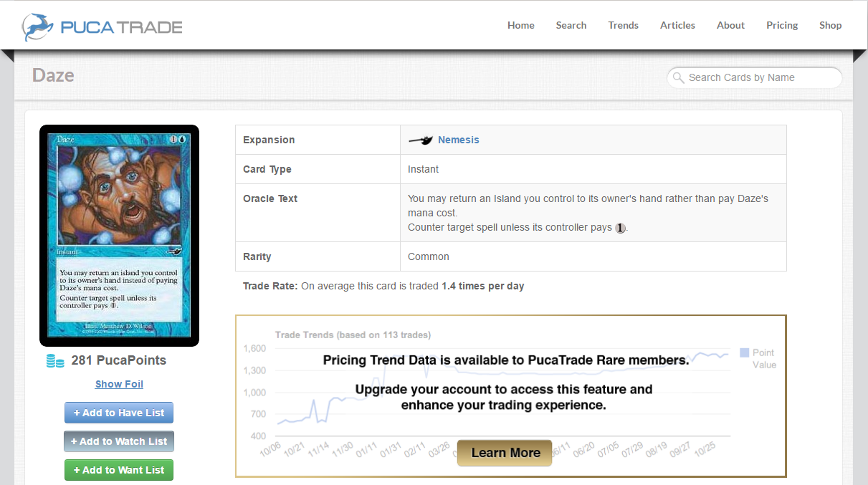Click the Point Value legend swatch

[x=744, y=352]
